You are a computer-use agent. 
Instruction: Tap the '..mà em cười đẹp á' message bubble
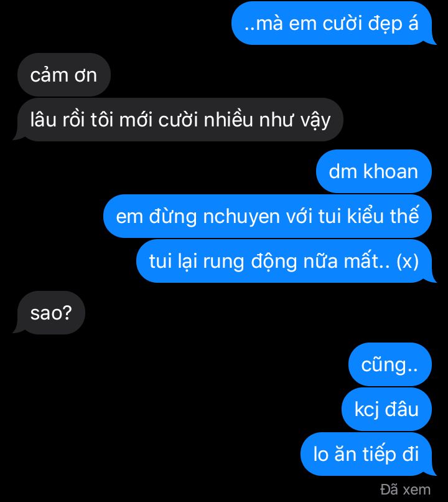[x=332, y=23]
